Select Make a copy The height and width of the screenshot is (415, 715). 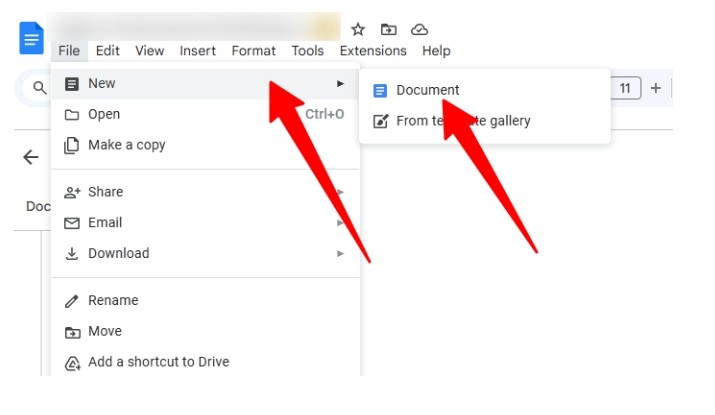click(x=206, y=145)
